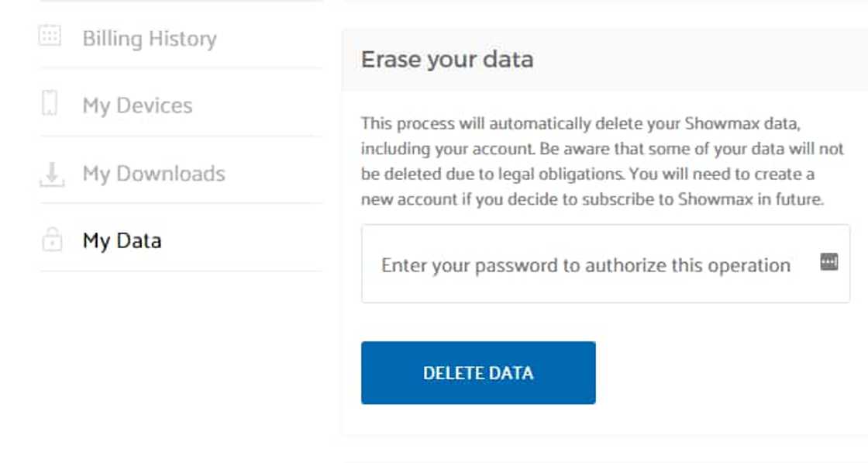
Task: Open the My Downloads page
Action: [x=153, y=174]
